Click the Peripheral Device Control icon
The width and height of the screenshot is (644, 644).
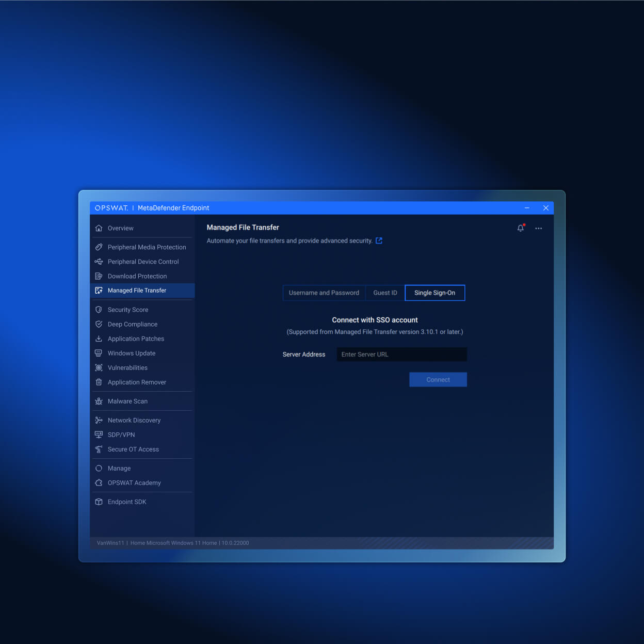pos(99,262)
